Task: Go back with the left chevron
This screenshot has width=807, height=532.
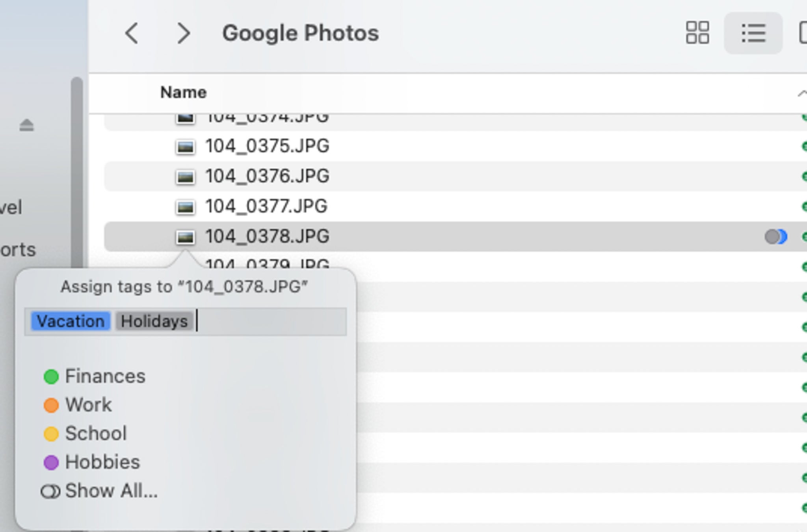Action: pyautogui.click(x=132, y=33)
